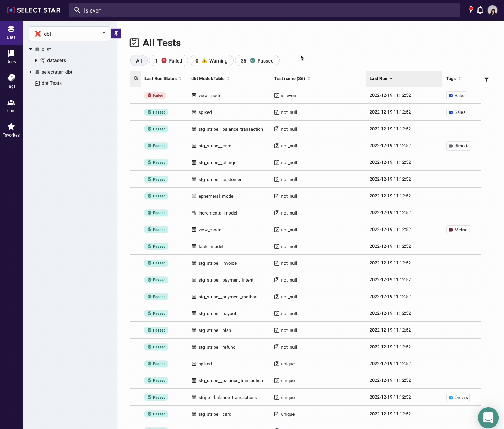
Task: Collapse the olist tree node
Action: coord(31,49)
